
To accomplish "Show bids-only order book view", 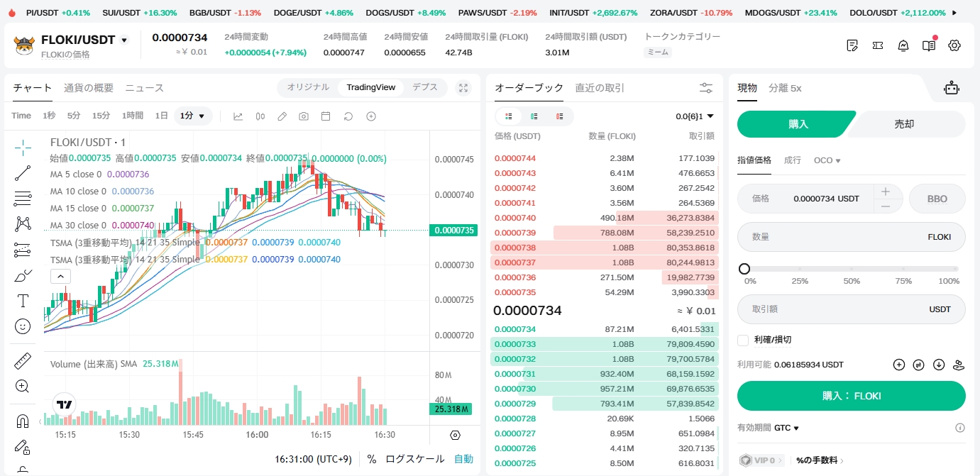I will click(534, 116).
